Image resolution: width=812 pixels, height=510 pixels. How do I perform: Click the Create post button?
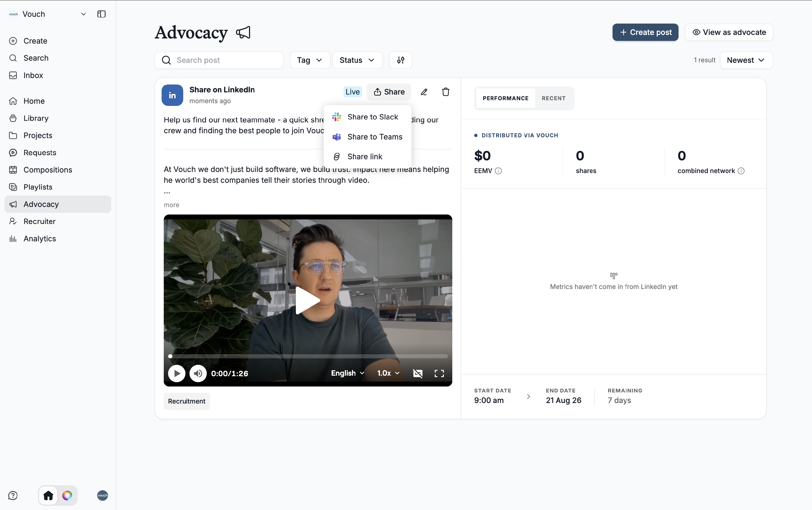pyautogui.click(x=645, y=33)
